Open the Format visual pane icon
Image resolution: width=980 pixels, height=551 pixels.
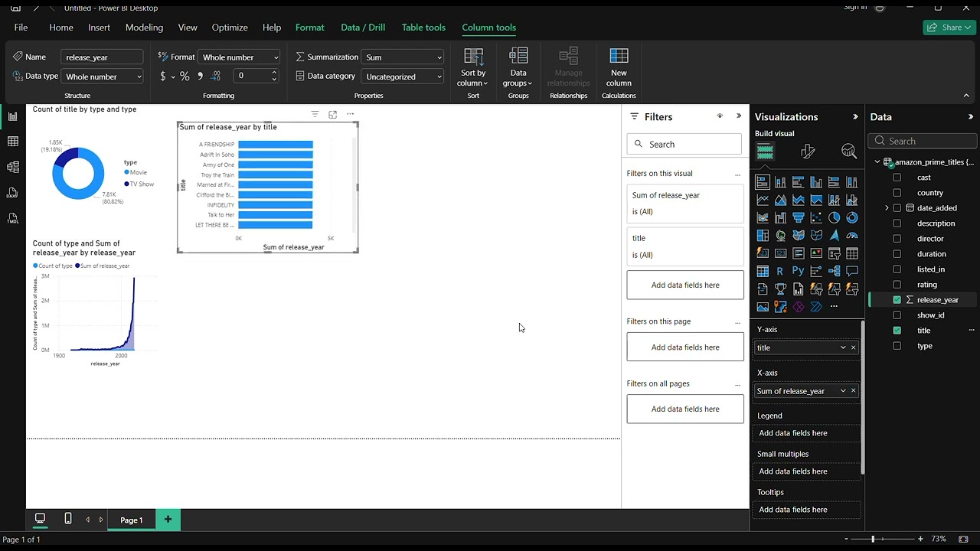pos(808,152)
